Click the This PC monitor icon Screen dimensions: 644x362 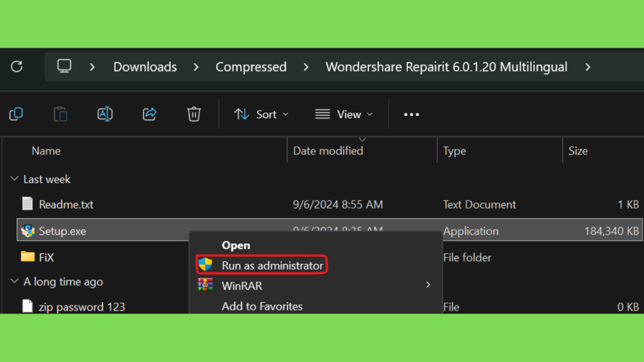coord(64,66)
